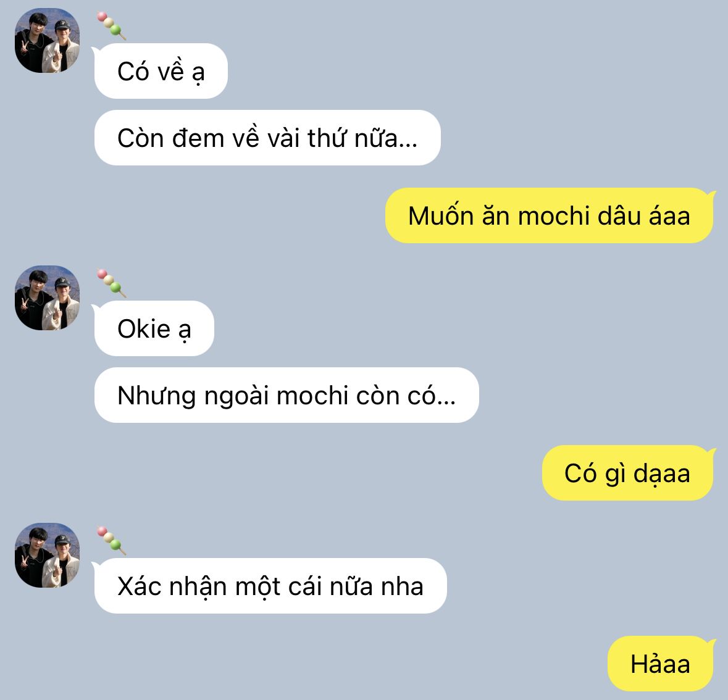
Task: Click dango emoji name above "Okie ạ"
Action: click(x=111, y=283)
